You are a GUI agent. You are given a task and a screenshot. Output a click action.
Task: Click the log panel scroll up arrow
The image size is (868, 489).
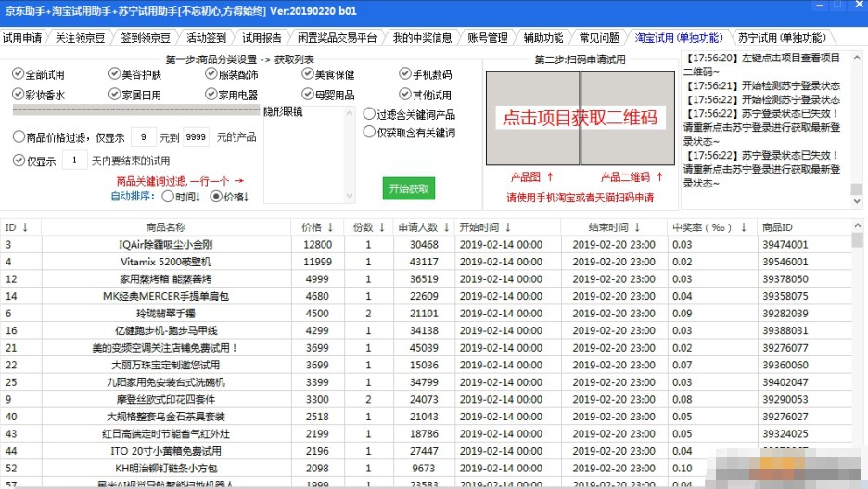point(857,58)
